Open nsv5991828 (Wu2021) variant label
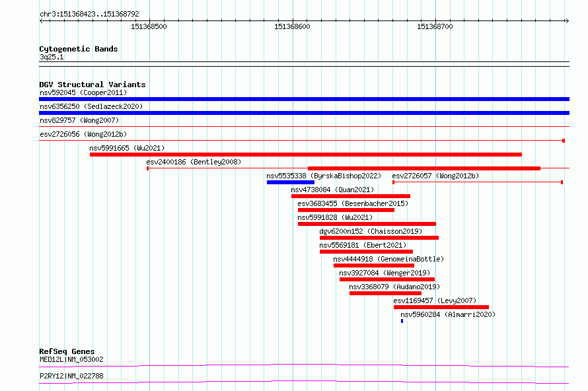588x391 pixels. tap(335, 217)
